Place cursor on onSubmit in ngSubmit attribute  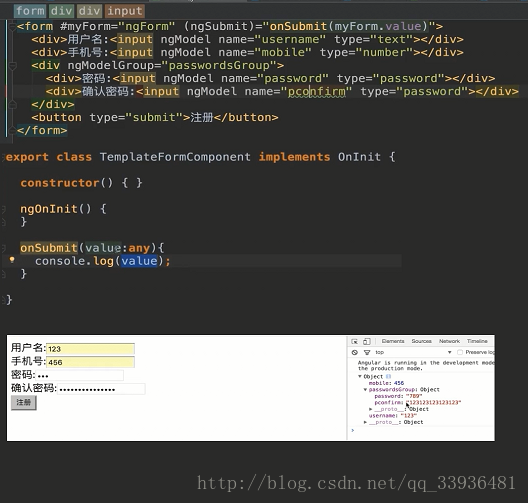298,26
